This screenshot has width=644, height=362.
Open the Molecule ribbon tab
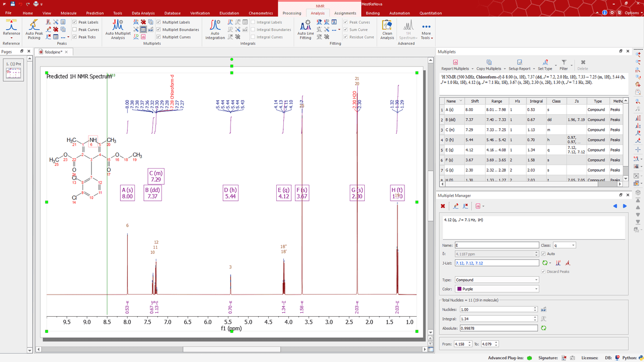point(69,13)
